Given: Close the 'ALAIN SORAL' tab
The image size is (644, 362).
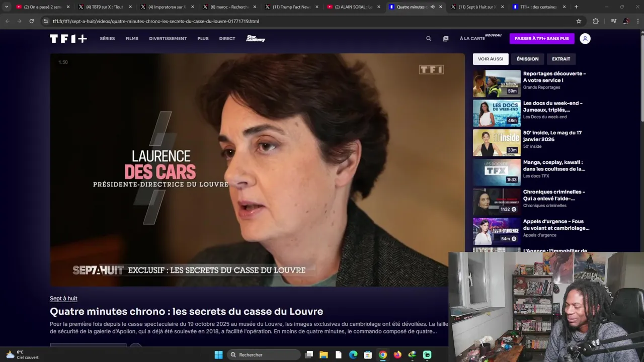Looking at the screenshot, I should [x=379, y=7].
